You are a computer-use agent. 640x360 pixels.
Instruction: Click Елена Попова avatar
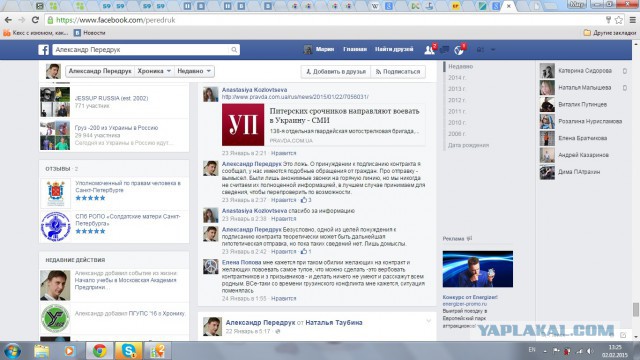click(x=211, y=267)
